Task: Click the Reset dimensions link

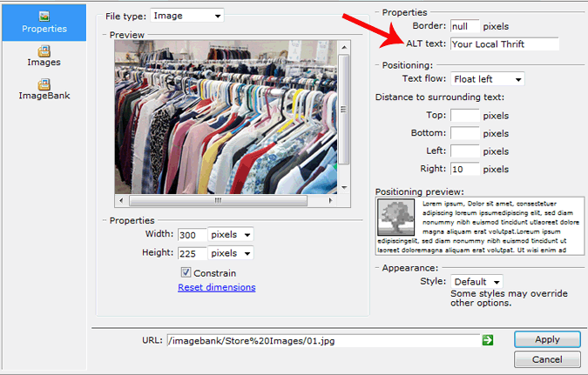Action: click(217, 287)
